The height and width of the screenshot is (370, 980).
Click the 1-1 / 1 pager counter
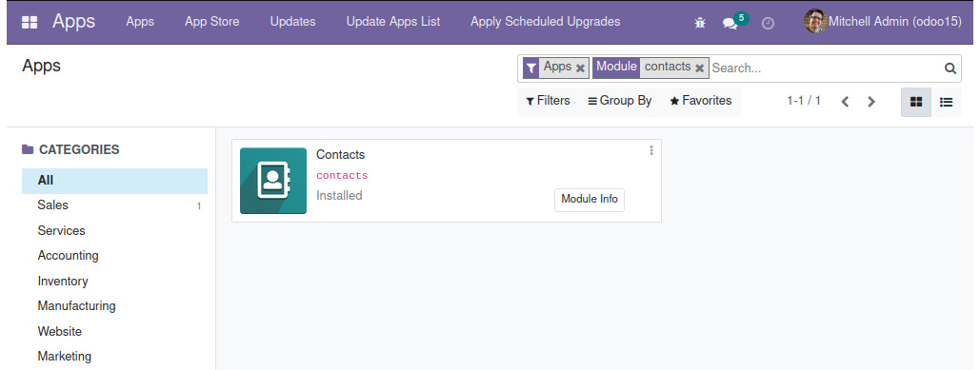click(804, 101)
